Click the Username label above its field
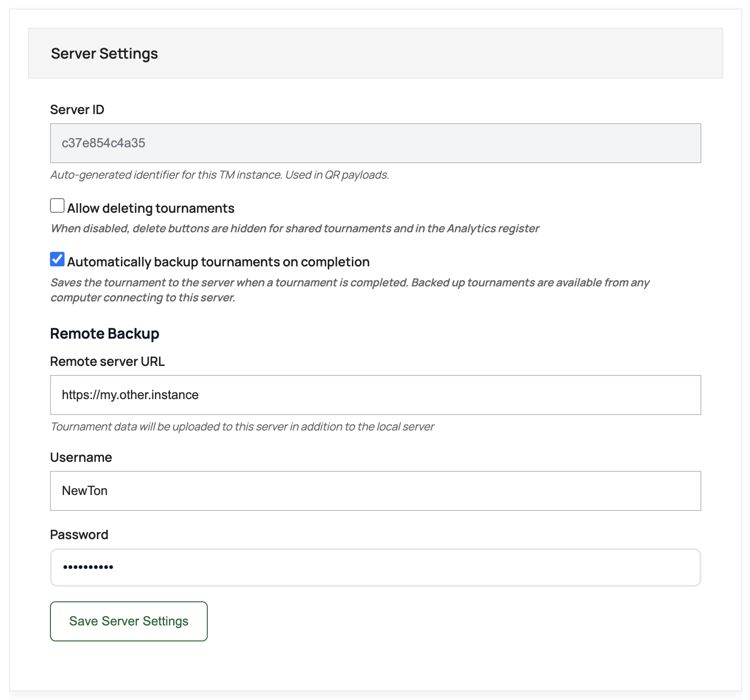The width and height of the screenshot is (750, 700). click(x=81, y=457)
